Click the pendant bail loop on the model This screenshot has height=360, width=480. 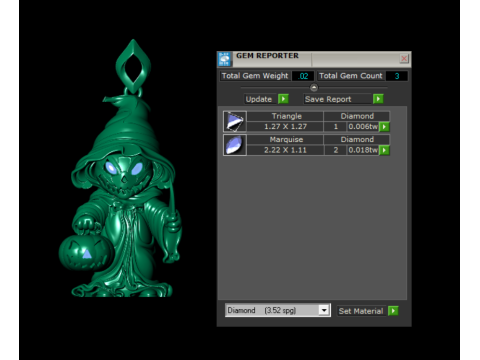click(133, 67)
